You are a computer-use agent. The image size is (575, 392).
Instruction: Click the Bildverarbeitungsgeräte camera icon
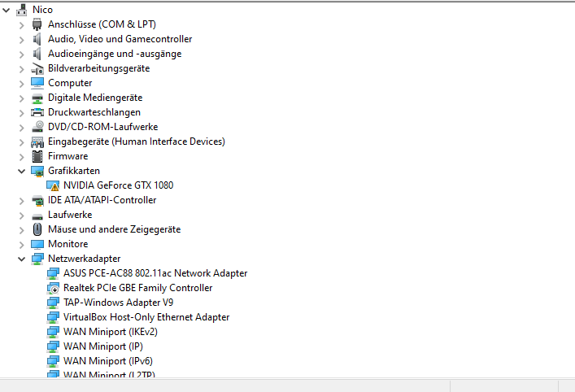[x=37, y=68]
